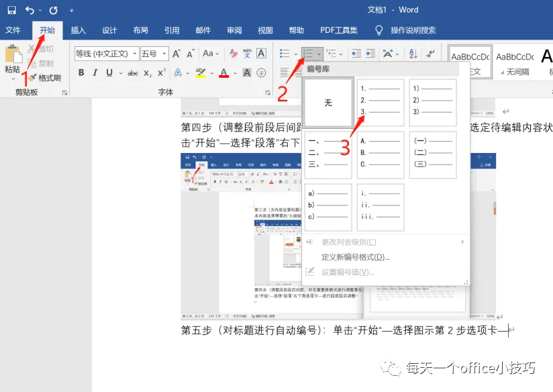Open the PDF工具集 tab
This screenshot has width=553, height=392.
[338, 30]
